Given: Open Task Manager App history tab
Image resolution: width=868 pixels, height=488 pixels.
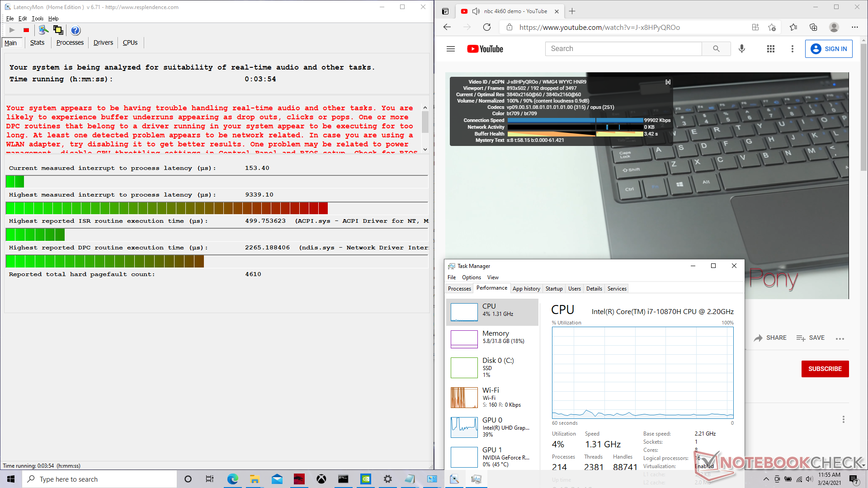Looking at the screenshot, I should point(526,288).
